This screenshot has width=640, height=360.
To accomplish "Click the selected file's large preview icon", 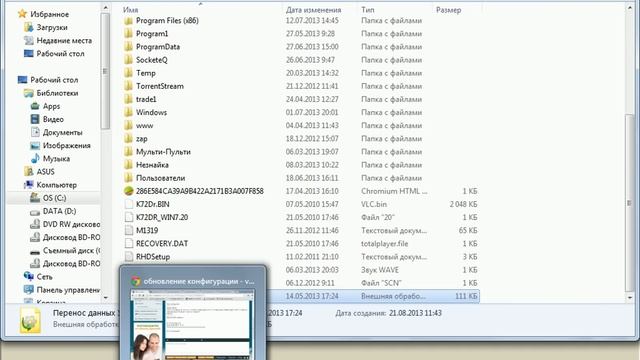I will tap(30, 320).
